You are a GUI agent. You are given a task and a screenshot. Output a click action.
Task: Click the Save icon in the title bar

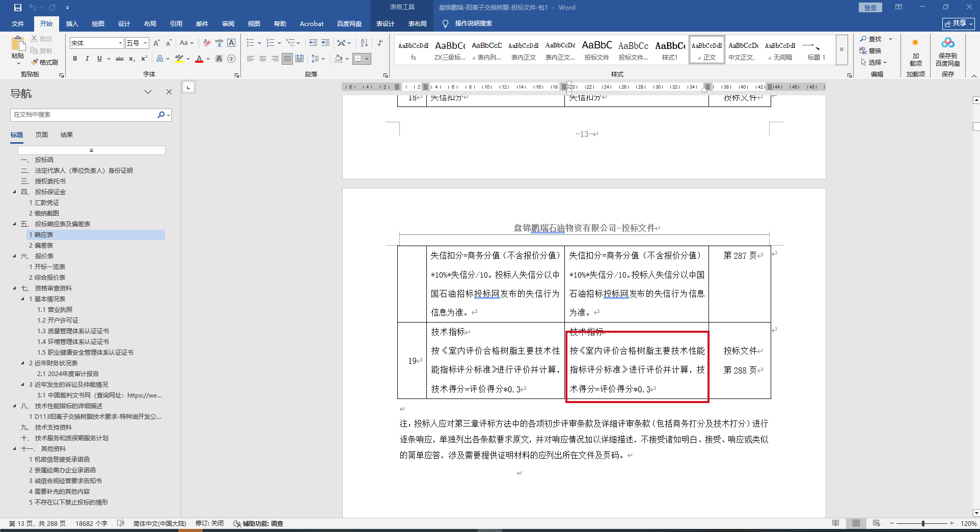pyautogui.click(x=18, y=8)
